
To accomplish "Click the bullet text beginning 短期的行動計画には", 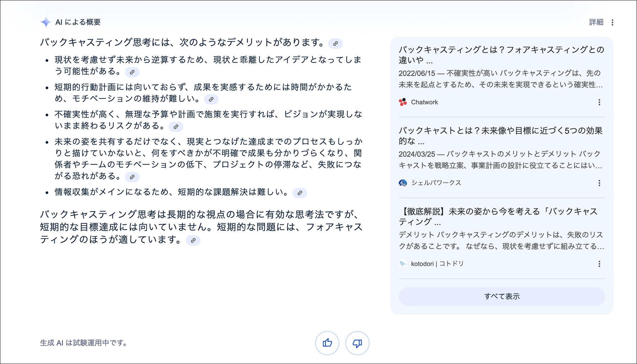I will click(x=203, y=92).
